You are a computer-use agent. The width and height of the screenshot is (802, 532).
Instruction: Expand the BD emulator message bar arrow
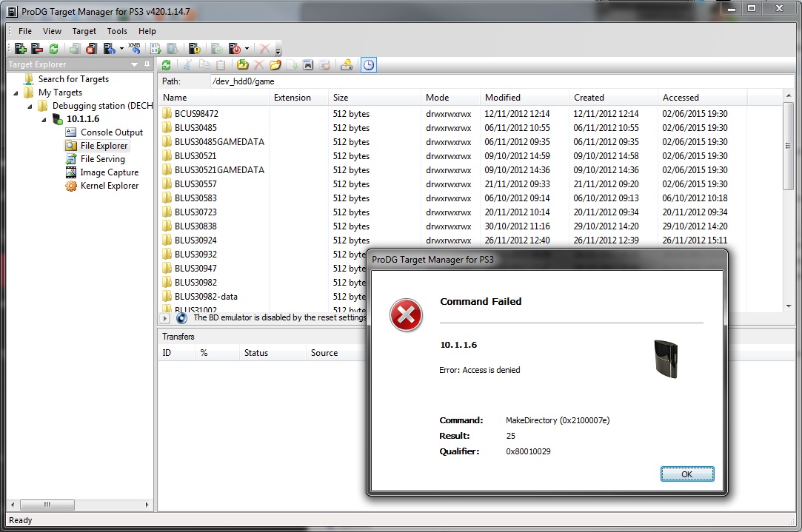(164, 318)
